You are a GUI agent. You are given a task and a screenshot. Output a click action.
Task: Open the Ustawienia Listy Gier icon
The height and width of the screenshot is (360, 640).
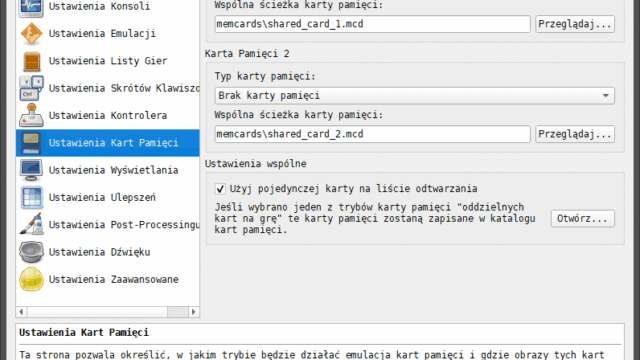pyautogui.click(x=31, y=61)
